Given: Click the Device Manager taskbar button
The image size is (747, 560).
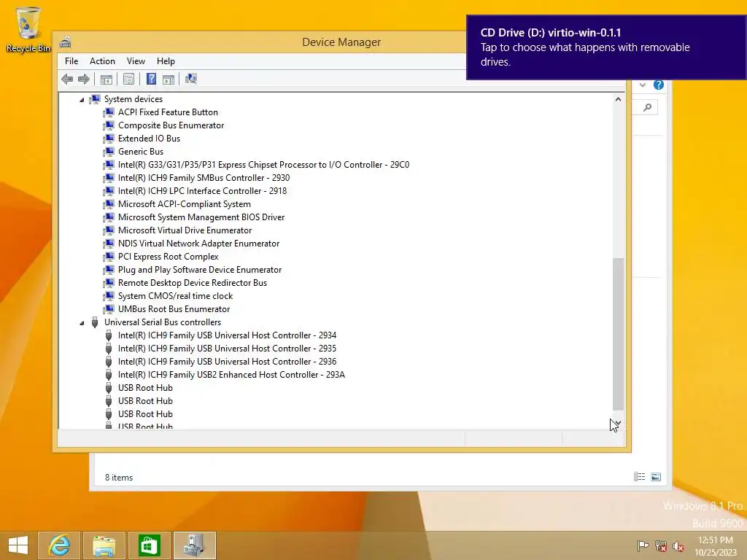Looking at the screenshot, I should point(194,545).
